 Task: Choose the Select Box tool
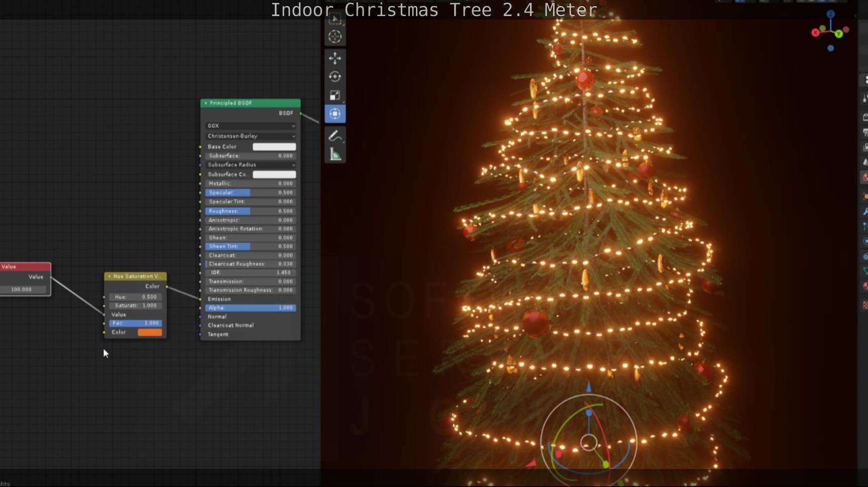pyautogui.click(x=335, y=19)
